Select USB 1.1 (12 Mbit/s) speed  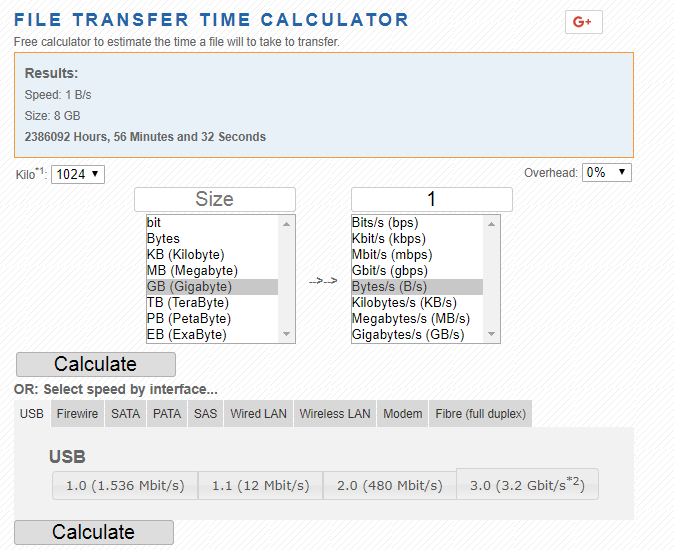(x=260, y=486)
